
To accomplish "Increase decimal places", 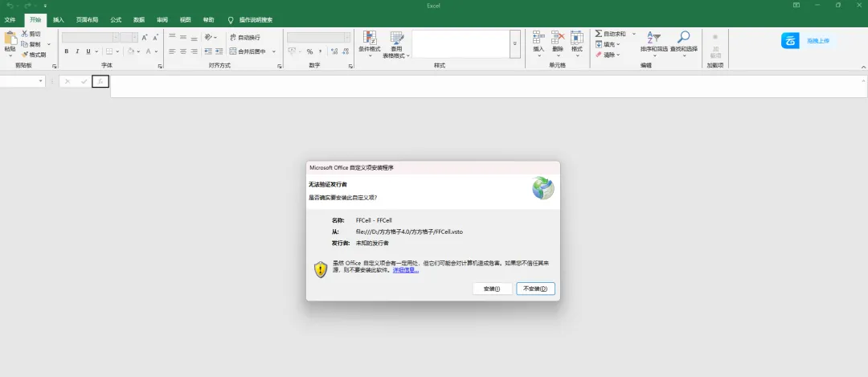I will tap(334, 51).
